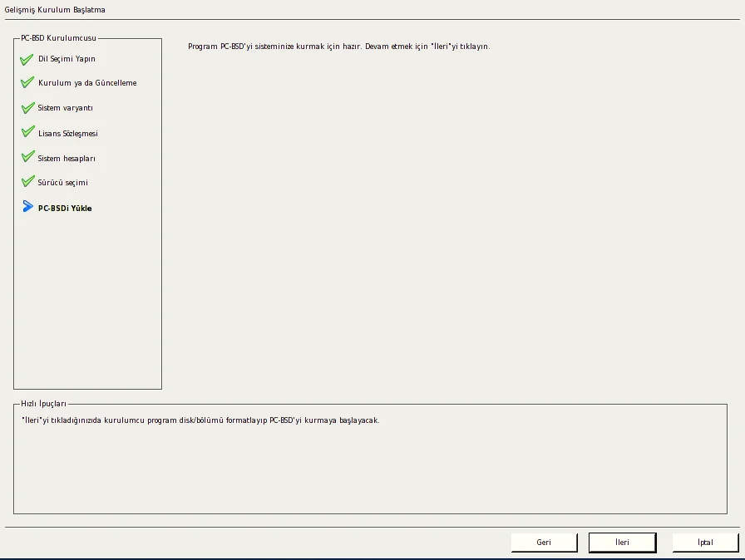Click the Gelişmiş Kurulum Başlatma title
The width and height of the screenshot is (745, 560).
pyautogui.click(x=55, y=9)
